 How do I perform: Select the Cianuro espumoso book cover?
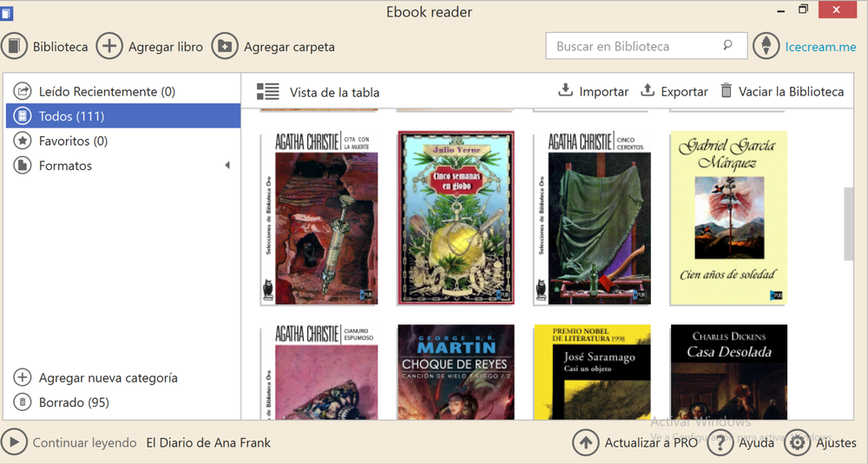coord(319,372)
